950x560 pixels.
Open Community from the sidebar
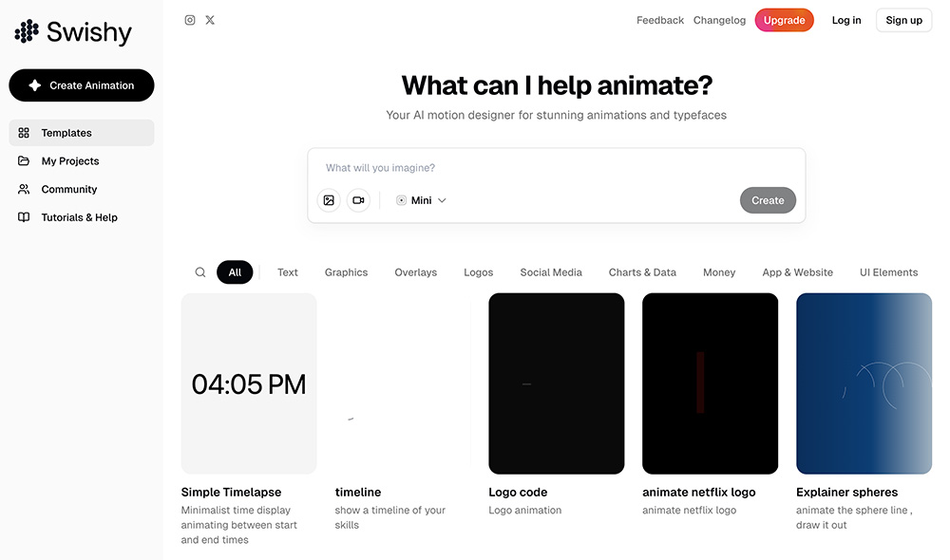pyautogui.click(x=69, y=189)
